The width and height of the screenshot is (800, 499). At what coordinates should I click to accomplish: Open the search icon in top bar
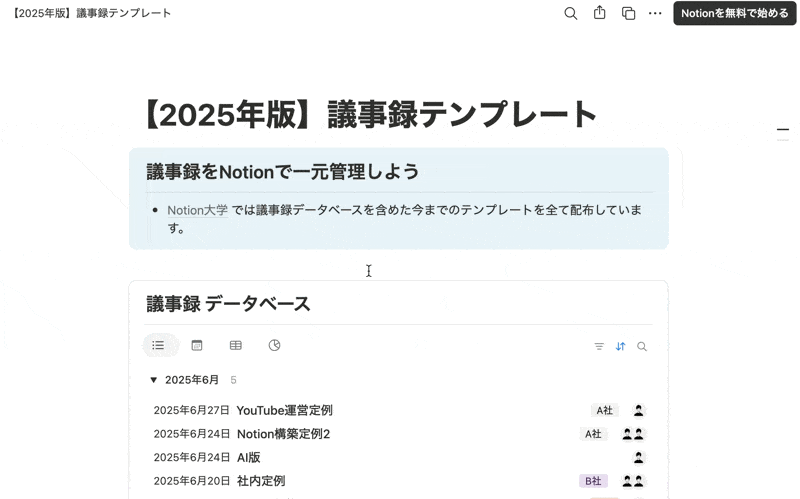[x=570, y=13]
